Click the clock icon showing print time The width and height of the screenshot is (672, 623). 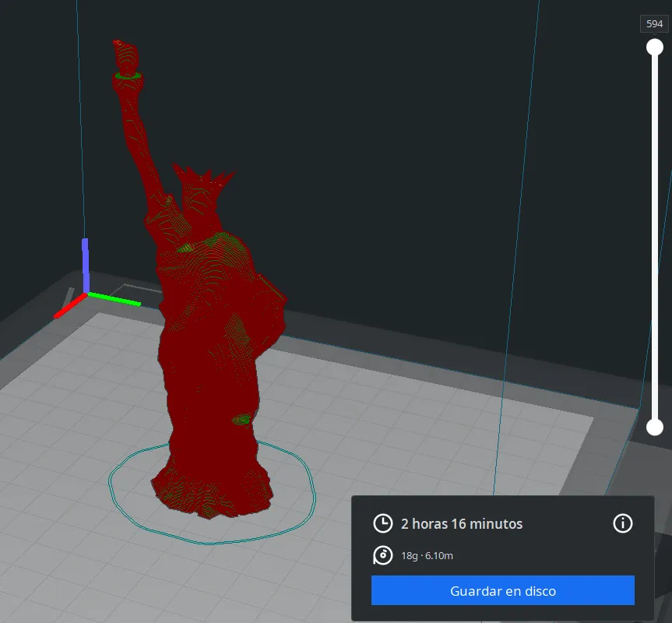click(382, 523)
